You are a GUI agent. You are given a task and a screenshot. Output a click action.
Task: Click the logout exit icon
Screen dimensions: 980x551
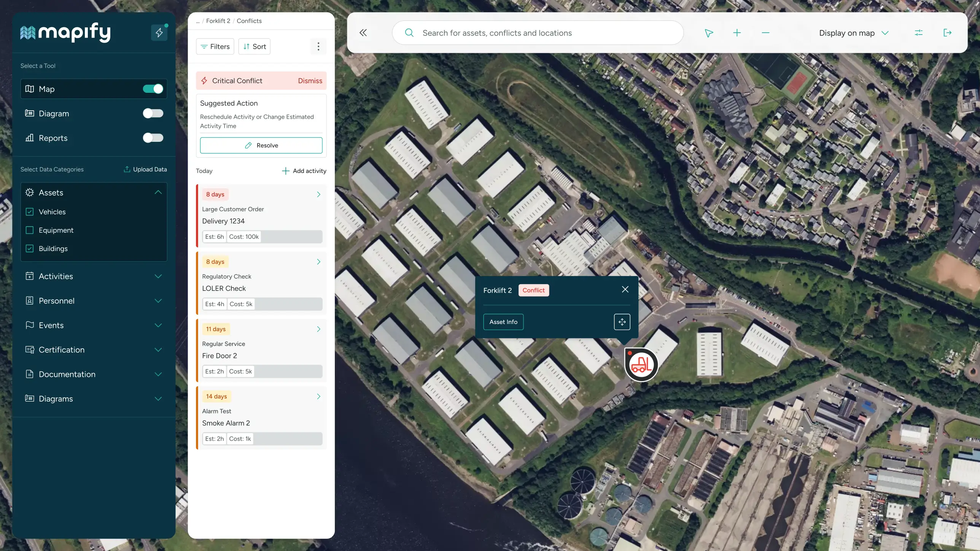pyautogui.click(x=947, y=33)
